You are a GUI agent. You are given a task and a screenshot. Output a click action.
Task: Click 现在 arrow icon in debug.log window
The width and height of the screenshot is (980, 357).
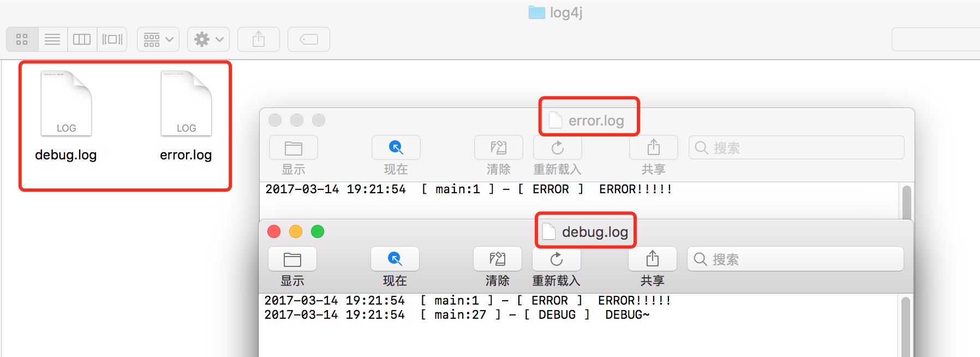click(395, 259)
